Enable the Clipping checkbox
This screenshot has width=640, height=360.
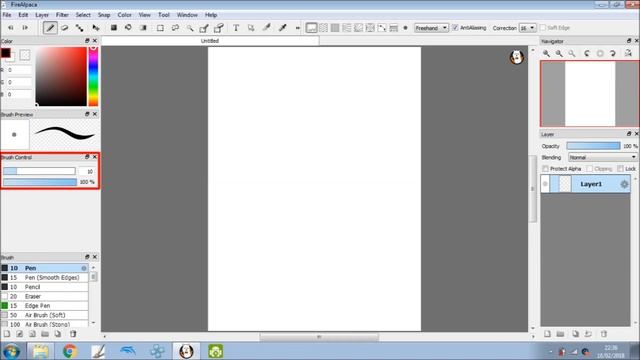[589, 169]
